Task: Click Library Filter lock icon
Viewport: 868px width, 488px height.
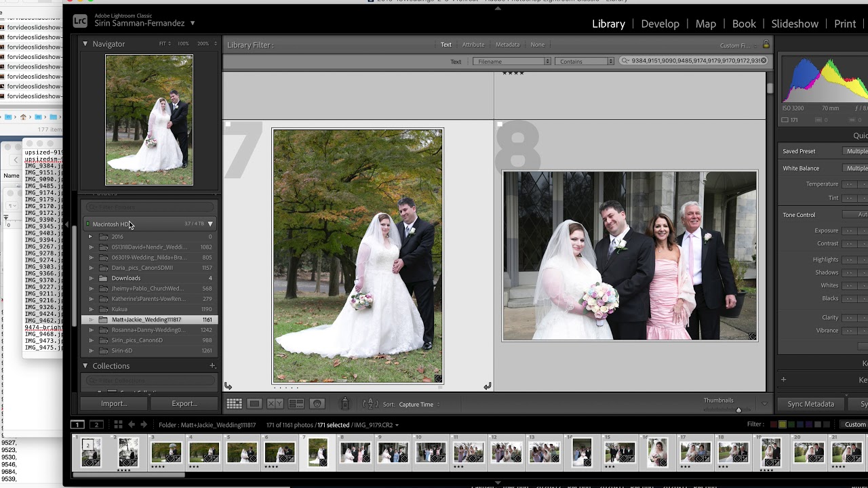Action: click(766, 45)
